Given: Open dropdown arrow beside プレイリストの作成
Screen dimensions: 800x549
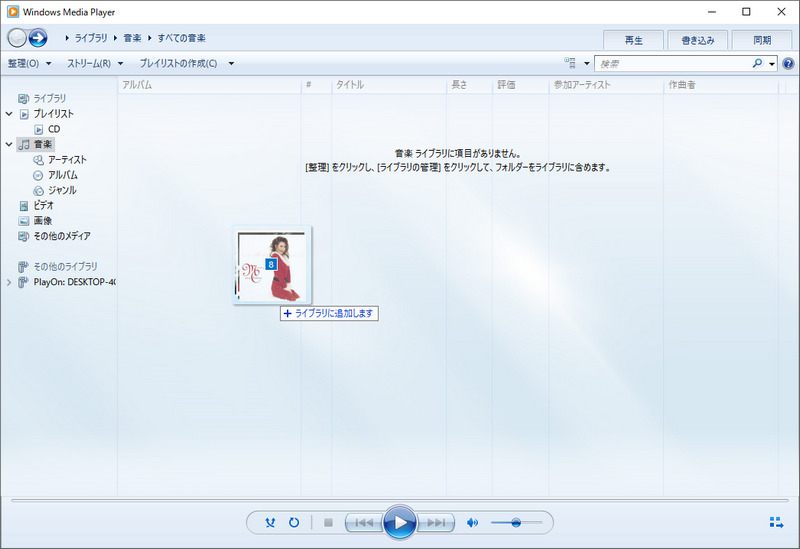Looking at the screenshot, I should (231, 64).
